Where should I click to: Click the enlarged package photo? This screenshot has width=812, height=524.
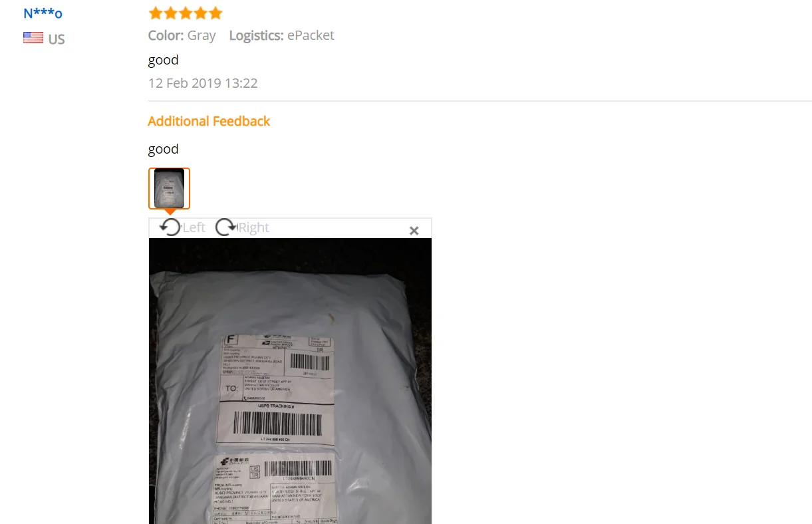click(290, 381)
